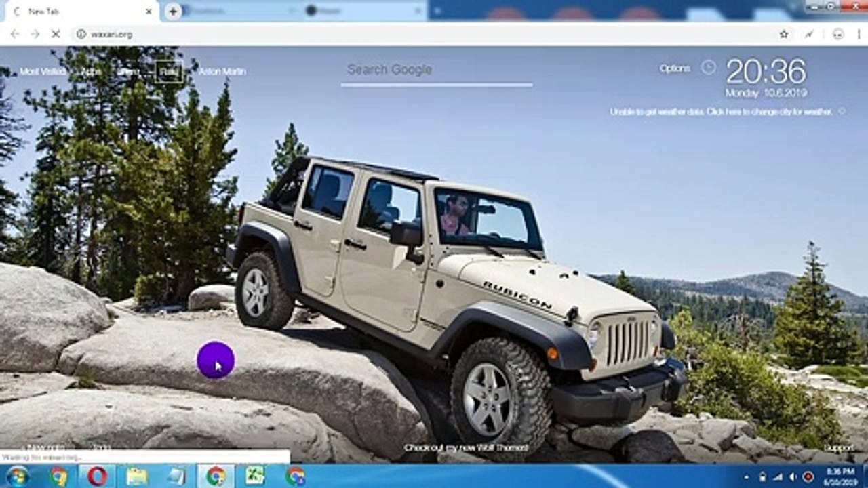
Task: Open the Aston Martin shortcut
Action: (222, 71)
